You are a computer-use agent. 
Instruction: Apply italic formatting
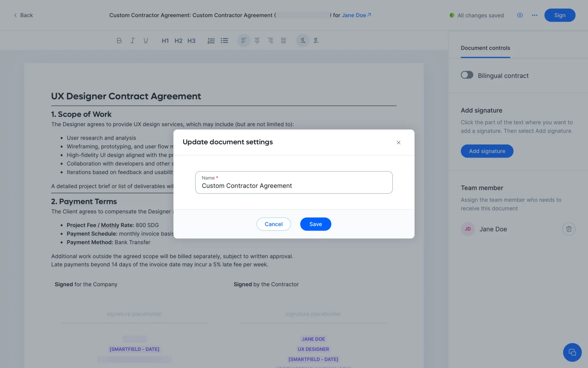click(x=132, y=40)
